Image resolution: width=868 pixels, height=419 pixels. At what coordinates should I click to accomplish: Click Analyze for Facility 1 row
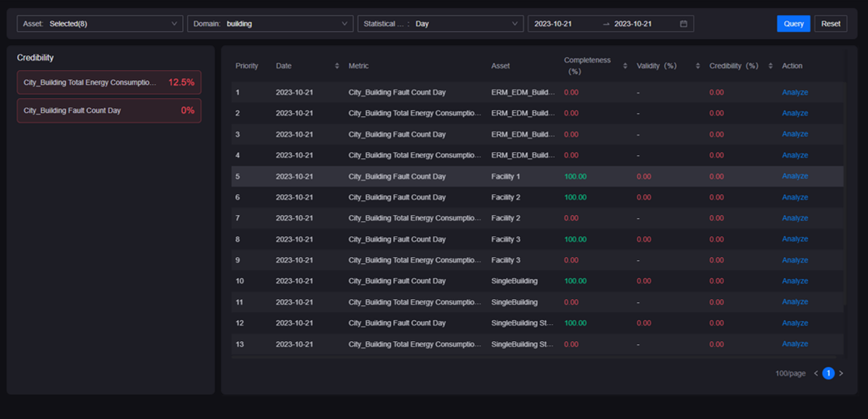[795, 176]
